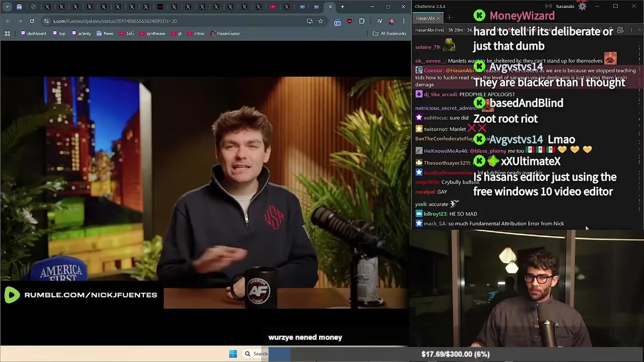Open the extension showing badge 170

tap(337, 22)
